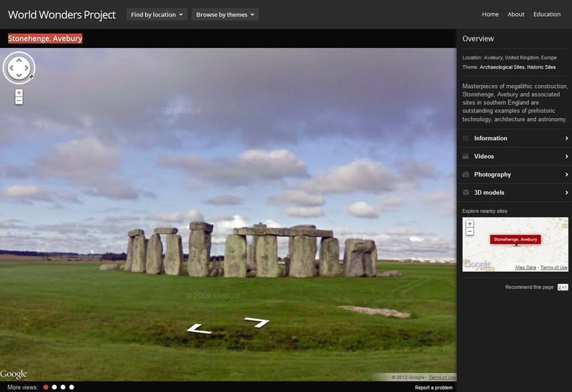Image resolution: width=572 pixels, height=392 pixels.
Task: Click the Google logo on the mini map
Action: 477,264
